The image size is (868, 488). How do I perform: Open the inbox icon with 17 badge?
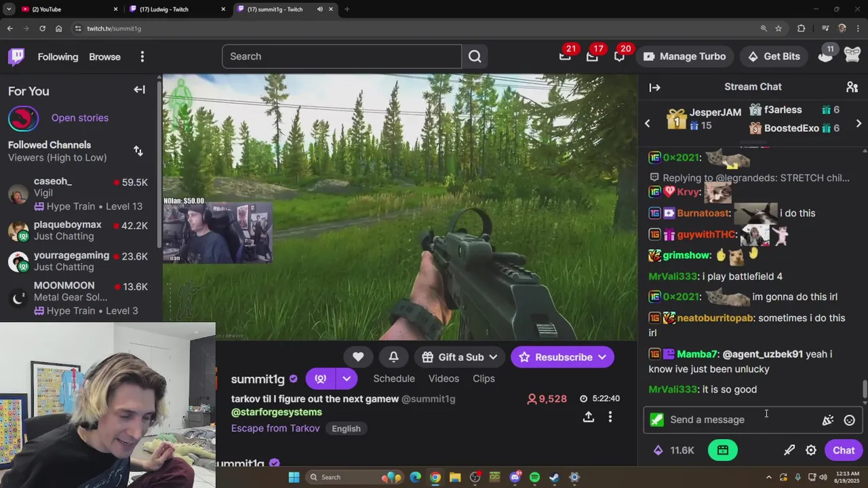coord(592,56)
